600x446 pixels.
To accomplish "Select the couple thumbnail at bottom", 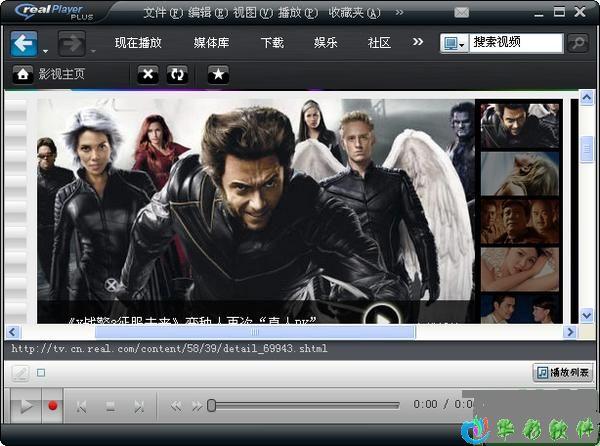I will 519,309.
